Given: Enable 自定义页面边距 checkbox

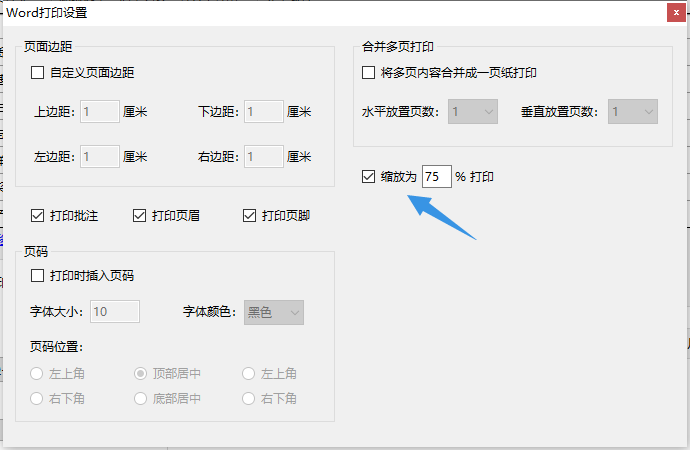Looking at the screenshot, I should (37, 72).
